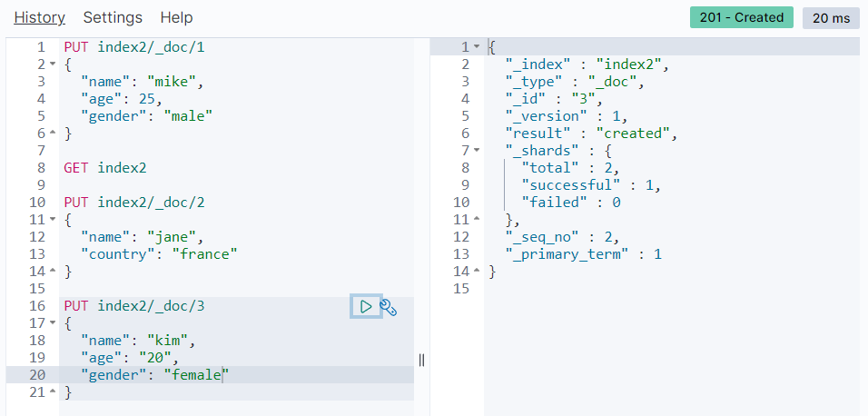
Task: Click the "_version" : 1 response line
Action: coord(567,116)
